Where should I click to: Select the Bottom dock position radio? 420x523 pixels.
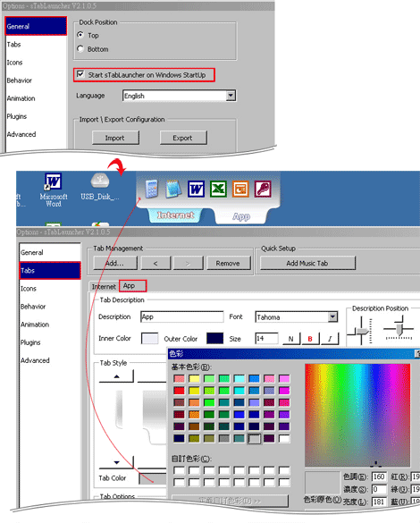point(80,48)
